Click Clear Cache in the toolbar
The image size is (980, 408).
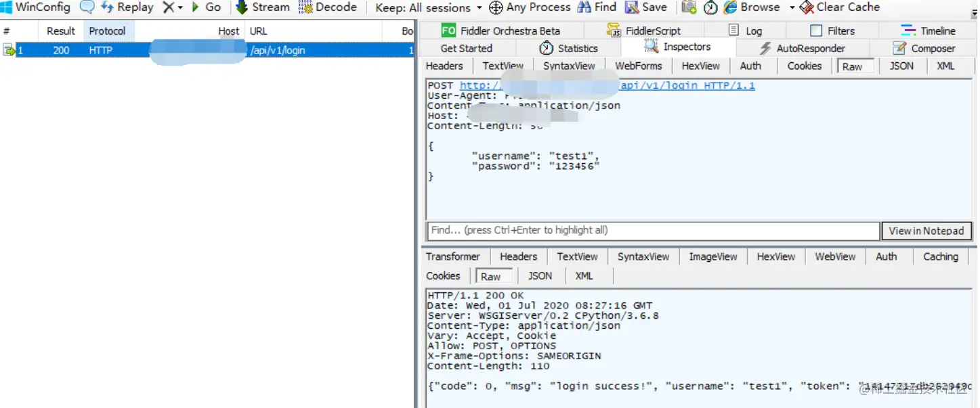tap(840, 7)
